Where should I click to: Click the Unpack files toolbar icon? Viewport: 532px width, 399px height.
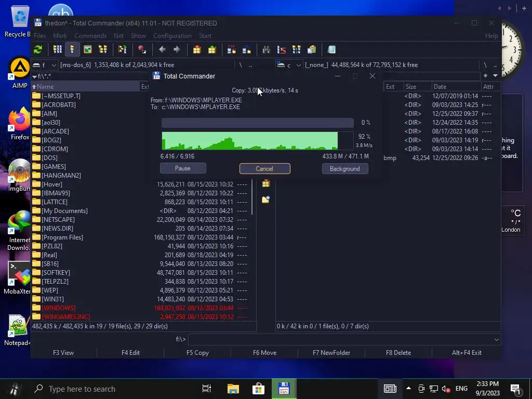212,49
